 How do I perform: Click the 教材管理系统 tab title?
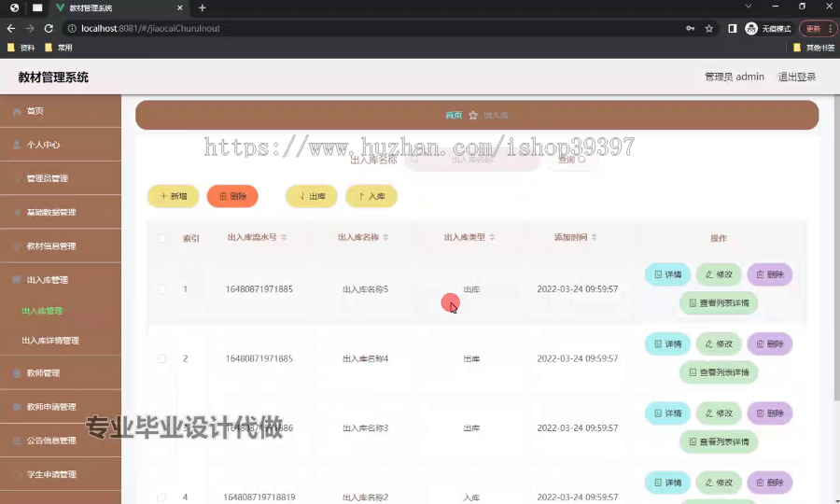91,8
